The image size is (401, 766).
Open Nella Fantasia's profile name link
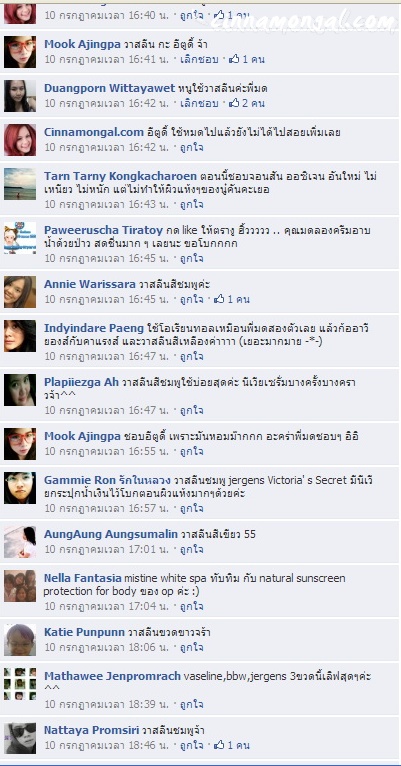coord(83,578)
